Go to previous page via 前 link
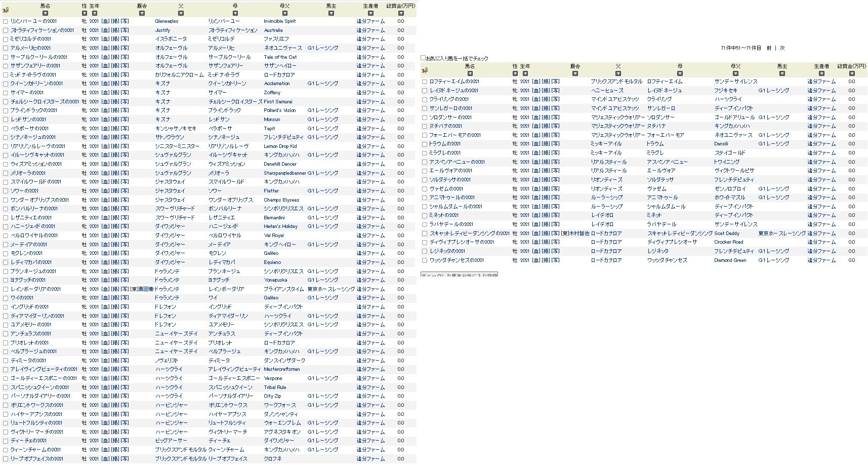This screenshot has width=868, height=465. [x=769, y=48]
